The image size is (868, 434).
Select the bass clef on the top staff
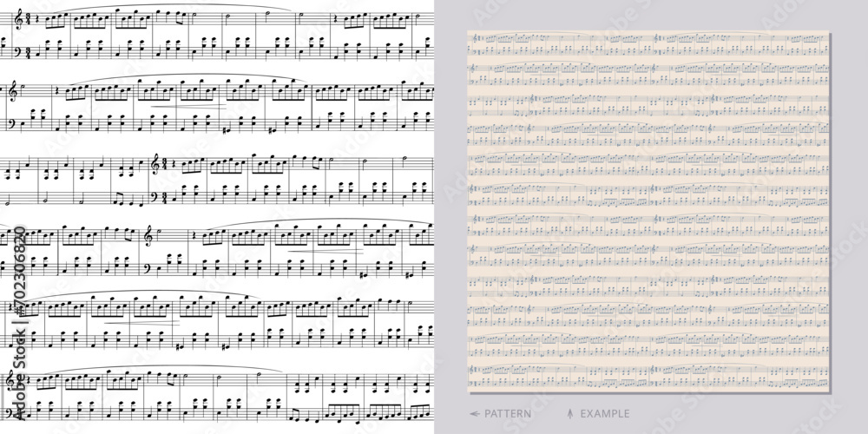pyautogui.click(x=19, y=52)
